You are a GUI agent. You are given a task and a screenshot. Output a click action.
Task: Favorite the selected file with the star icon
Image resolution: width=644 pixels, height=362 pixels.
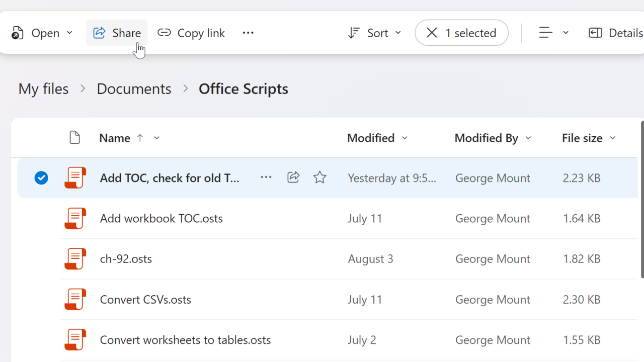coord(319,177)
